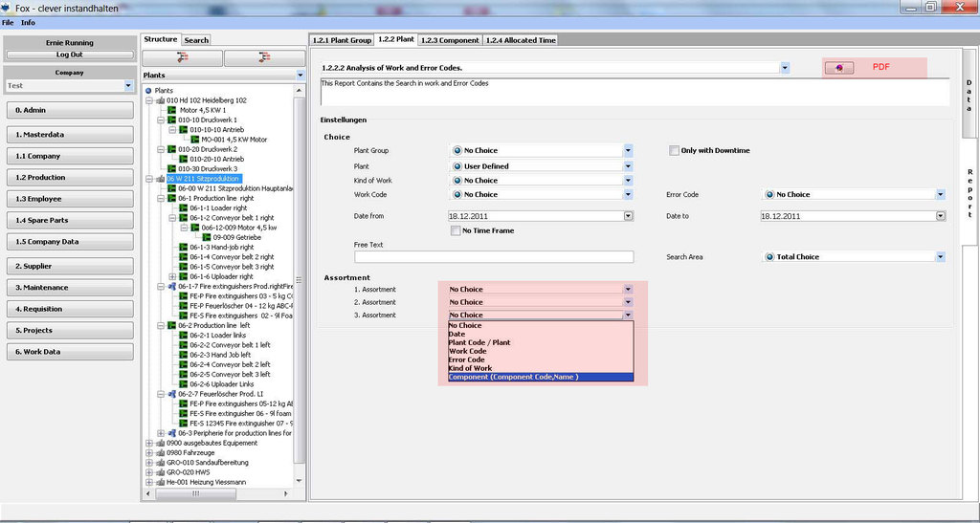Click the right tree collapse-all icon button
This screenshot has height=523, width=980.
(263, 57)
